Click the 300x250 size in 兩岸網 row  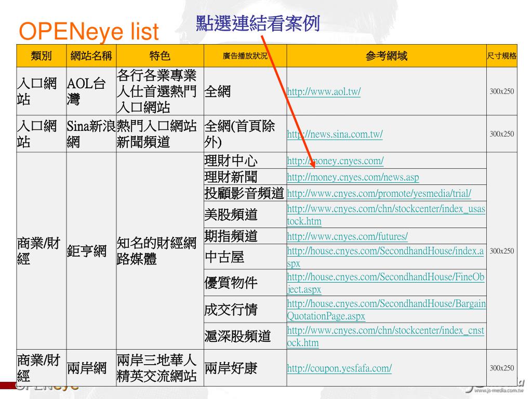coord(502,368)
